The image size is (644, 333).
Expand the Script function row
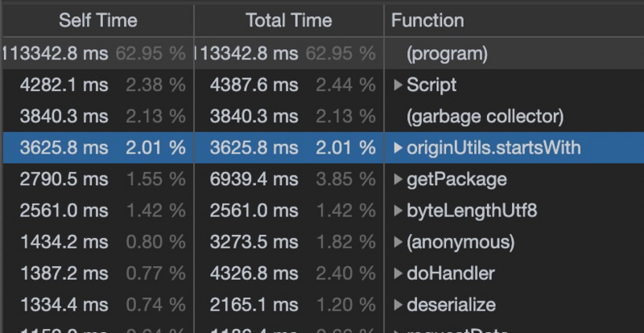click(398, 84)
